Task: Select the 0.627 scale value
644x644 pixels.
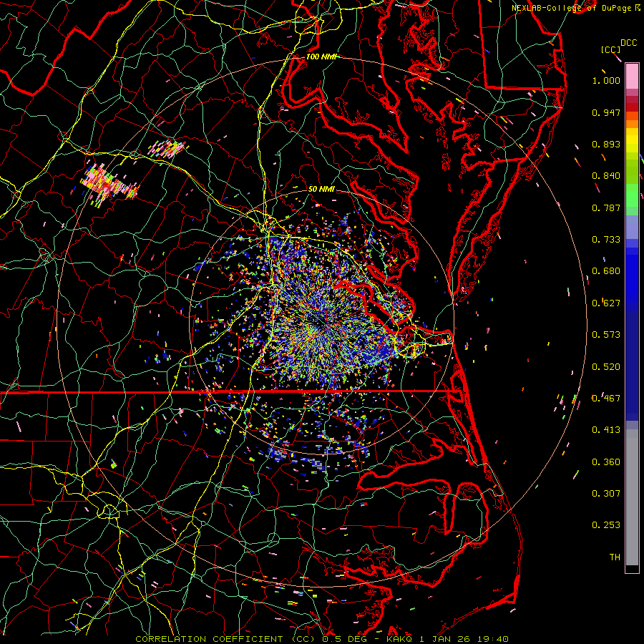Action: coord(606,303)
